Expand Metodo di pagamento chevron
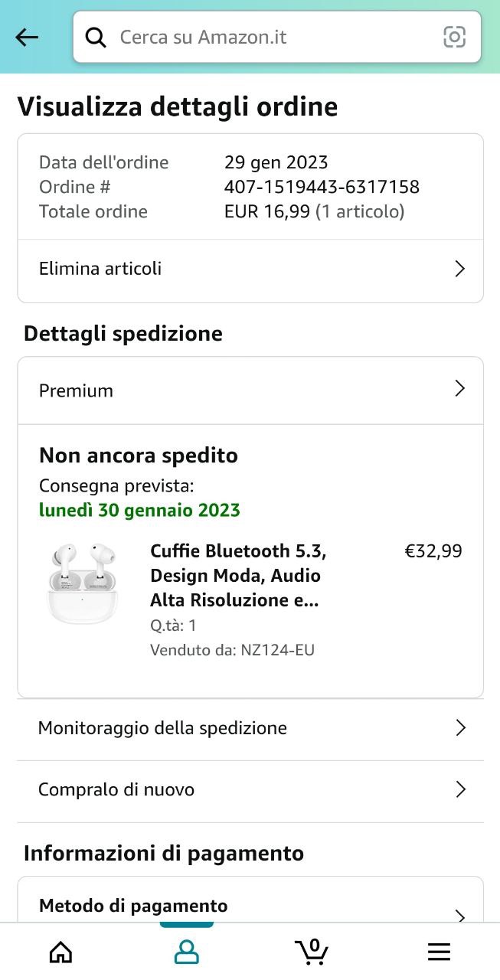 (460, 915)
